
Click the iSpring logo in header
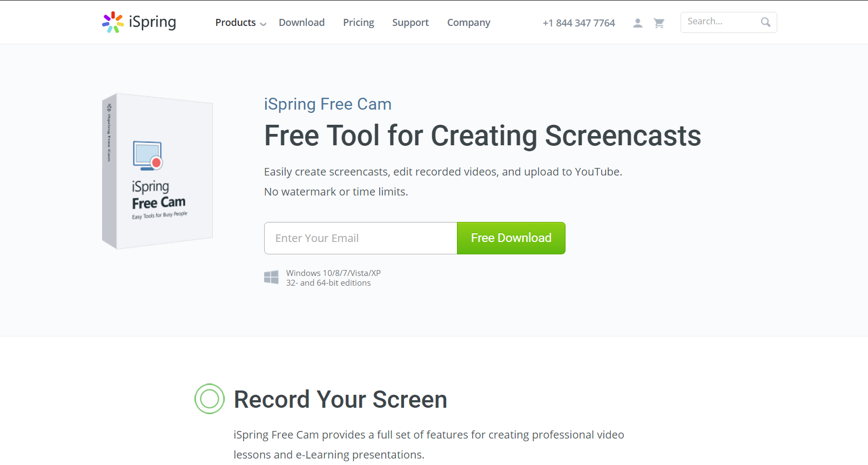(x=139, y=22)
